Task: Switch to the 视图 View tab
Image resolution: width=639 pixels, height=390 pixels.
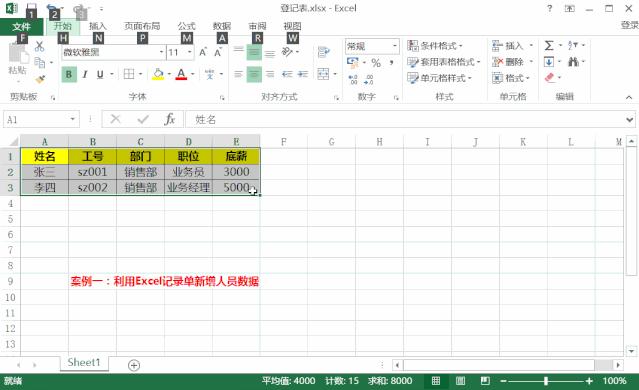Action: (292, 26)
